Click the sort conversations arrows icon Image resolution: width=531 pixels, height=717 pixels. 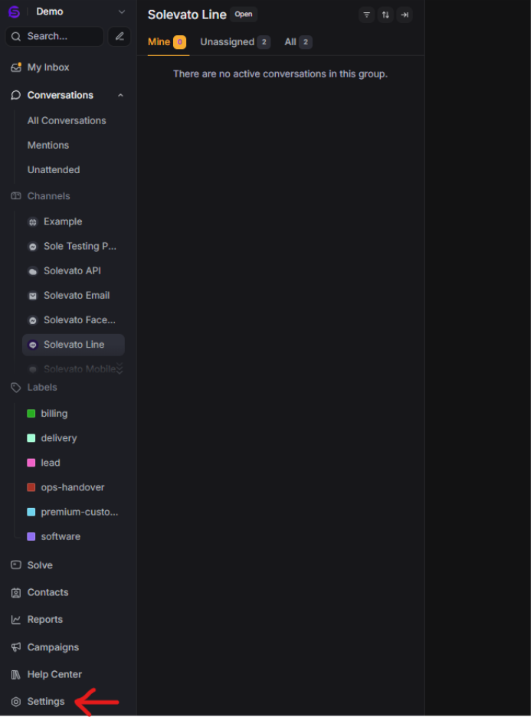coord(386,15)
